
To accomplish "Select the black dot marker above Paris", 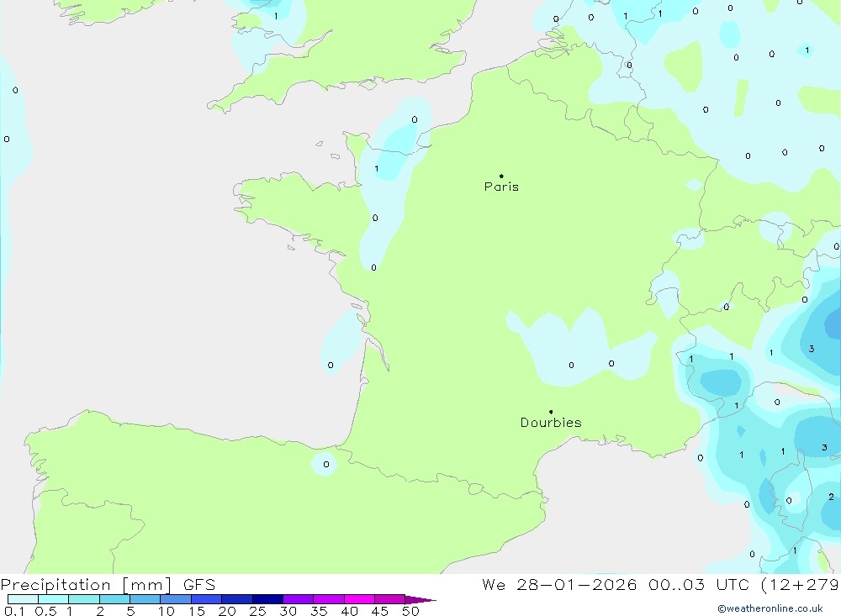I will point(501,176).
